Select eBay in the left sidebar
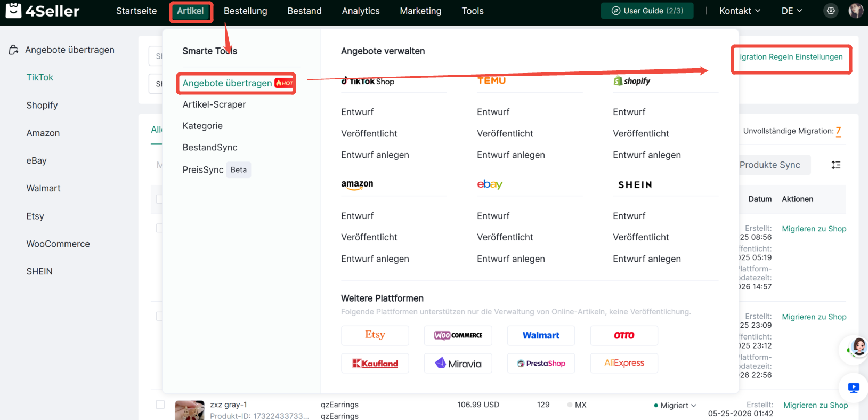This screenshot has width=868, height=420. (x=37, y=160)
